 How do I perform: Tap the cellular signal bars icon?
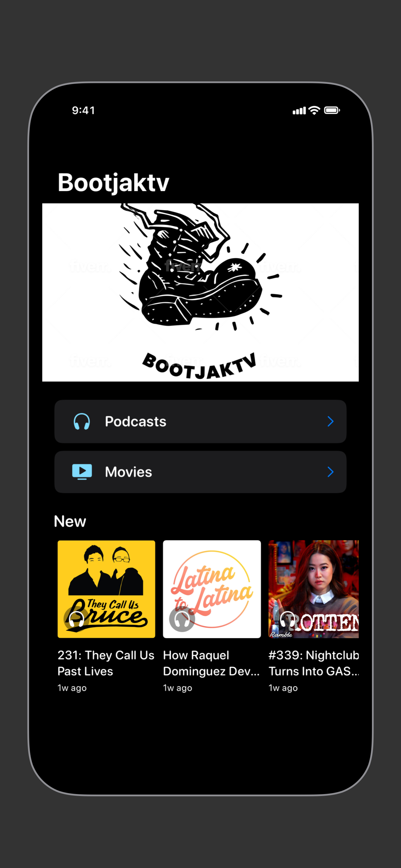299,110
